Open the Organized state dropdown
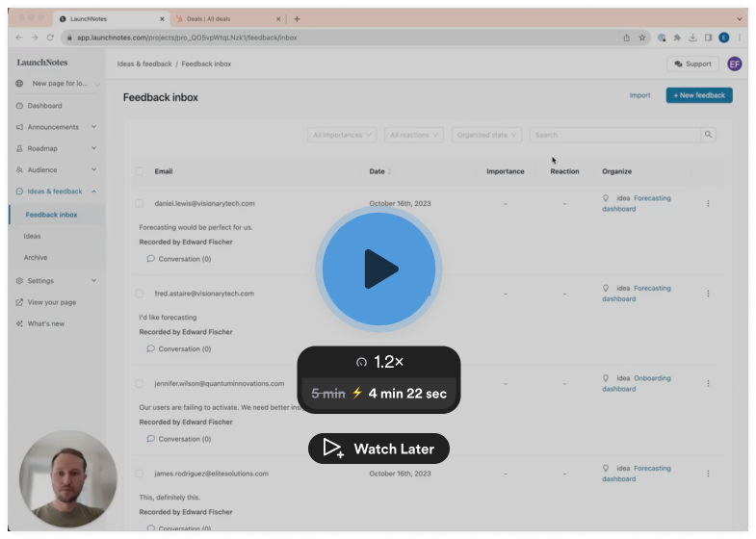 [x=486, y=135]
